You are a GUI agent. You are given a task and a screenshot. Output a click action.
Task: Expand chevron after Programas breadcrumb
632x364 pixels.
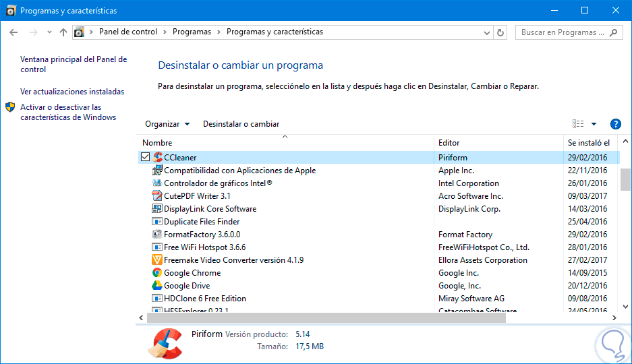click(x=219, y=32)
